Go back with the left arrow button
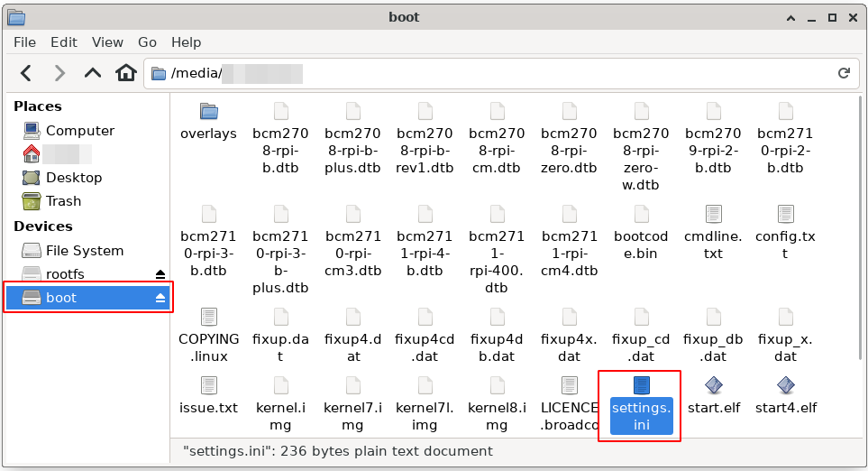The image size is (868, 471). click(26, 73)
